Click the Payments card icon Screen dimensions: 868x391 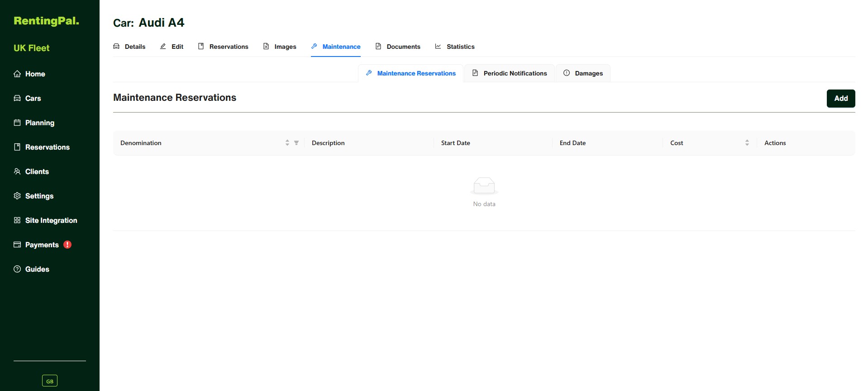pyautogui.click(x=17, y=245)
